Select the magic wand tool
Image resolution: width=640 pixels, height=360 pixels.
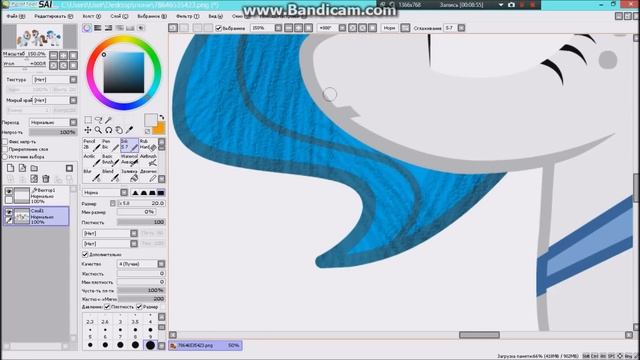109,120
